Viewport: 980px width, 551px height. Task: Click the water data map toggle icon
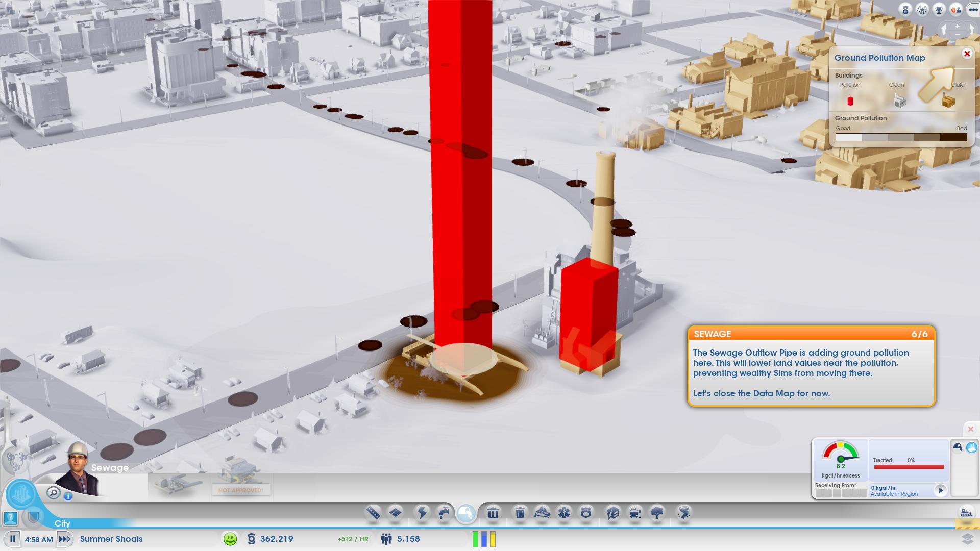(971, 447)
